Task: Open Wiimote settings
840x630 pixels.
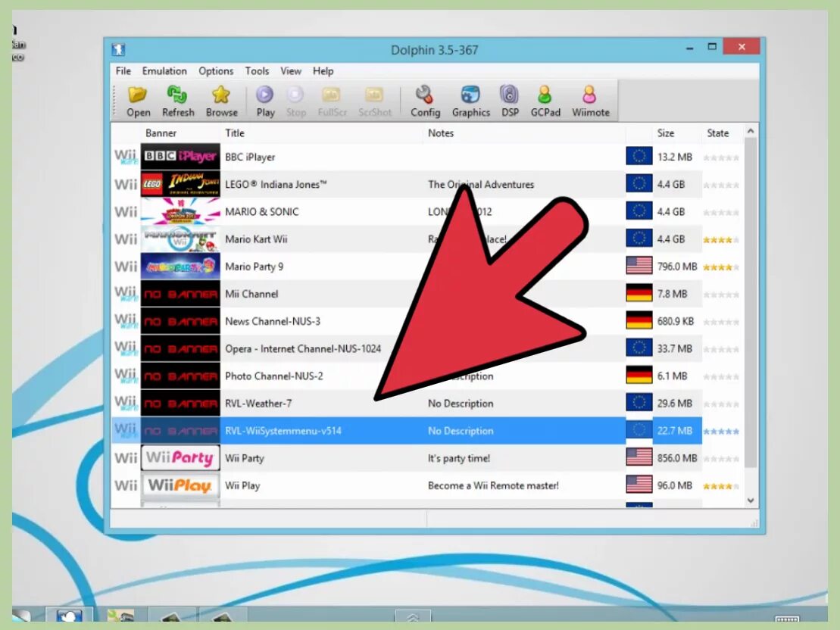Action: (590, 101)
